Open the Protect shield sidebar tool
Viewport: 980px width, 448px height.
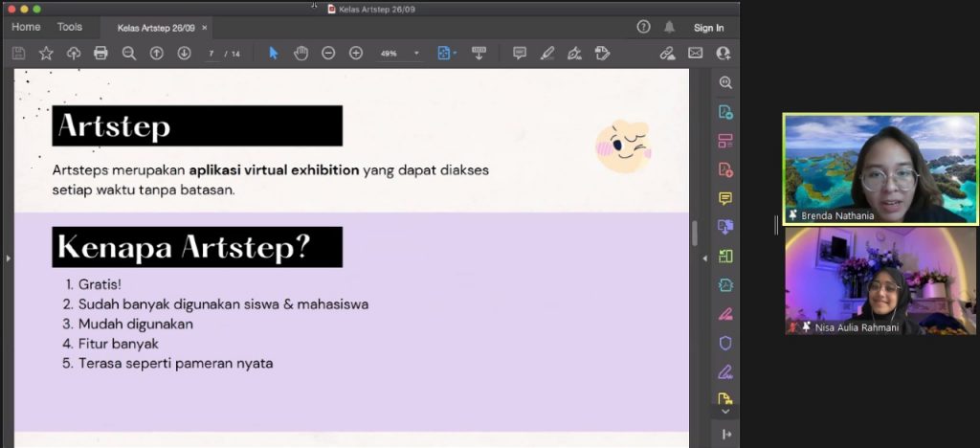pos(725,343)
